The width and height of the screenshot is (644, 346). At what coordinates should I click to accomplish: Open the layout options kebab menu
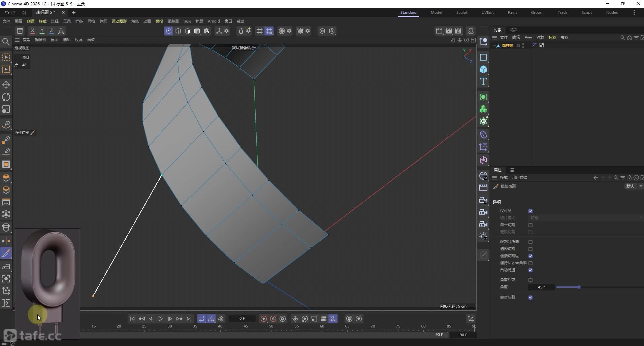pos(634,12)
